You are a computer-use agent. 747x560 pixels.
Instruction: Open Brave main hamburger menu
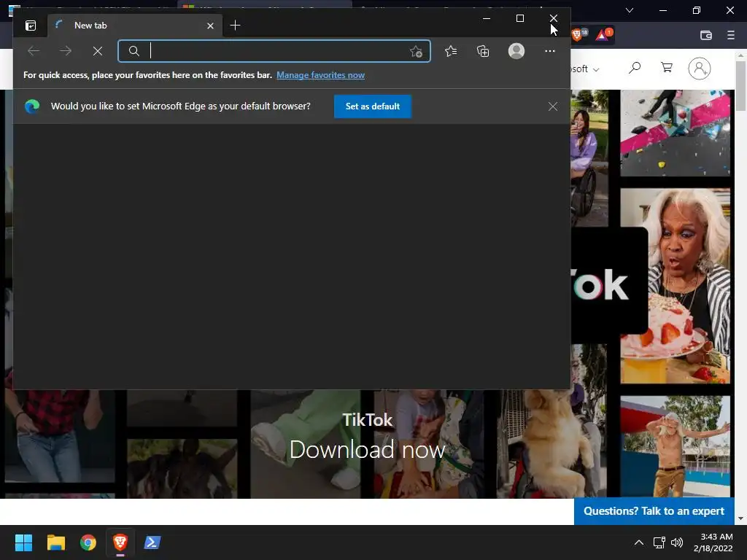tap(731, 35)
